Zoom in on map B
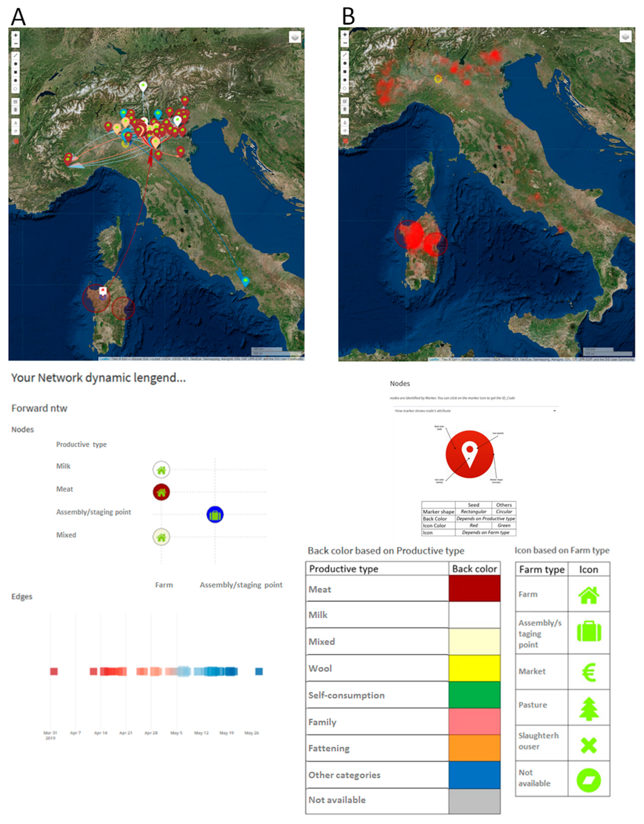644x824 pixels. [x=345, y=35]
